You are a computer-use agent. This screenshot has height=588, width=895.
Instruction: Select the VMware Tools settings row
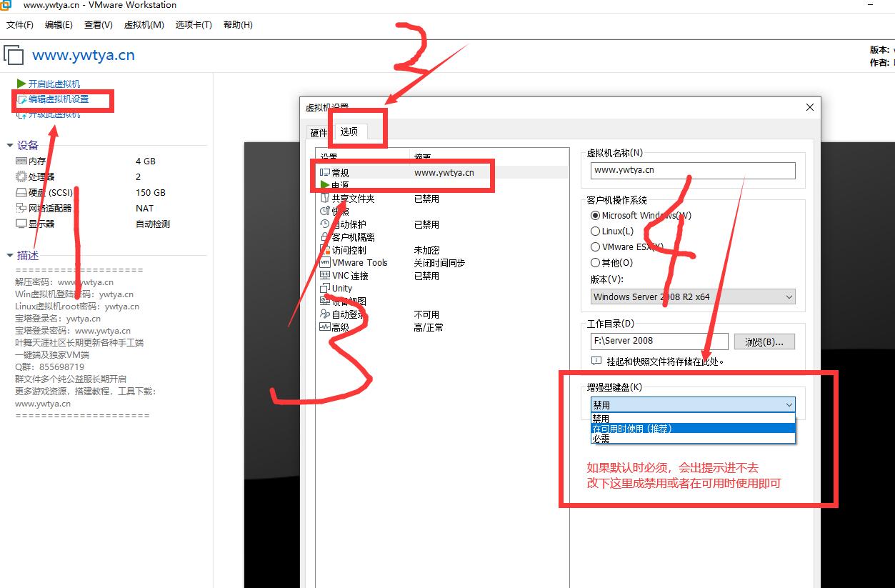443,263
